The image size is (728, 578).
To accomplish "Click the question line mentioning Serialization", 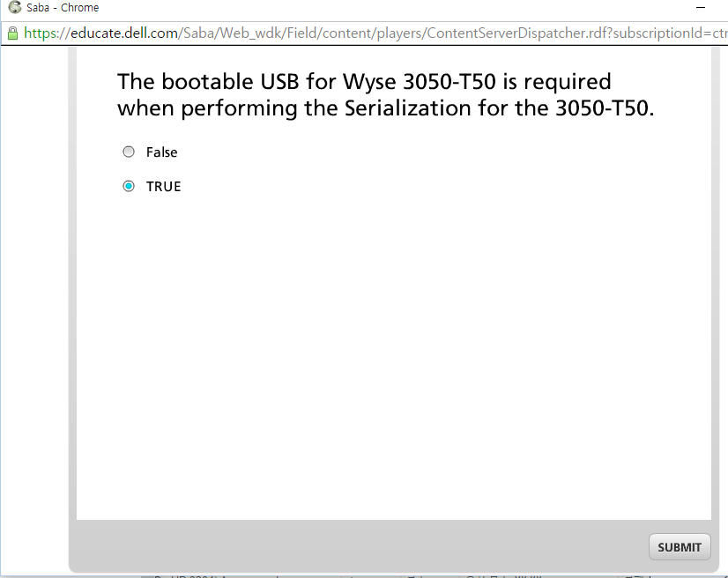I will (386, 109).
